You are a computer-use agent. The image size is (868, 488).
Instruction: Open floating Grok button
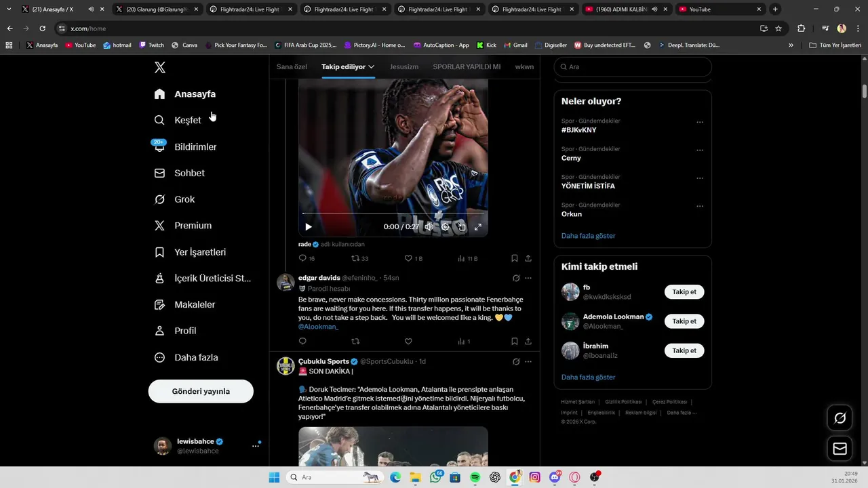click(840, 418)
